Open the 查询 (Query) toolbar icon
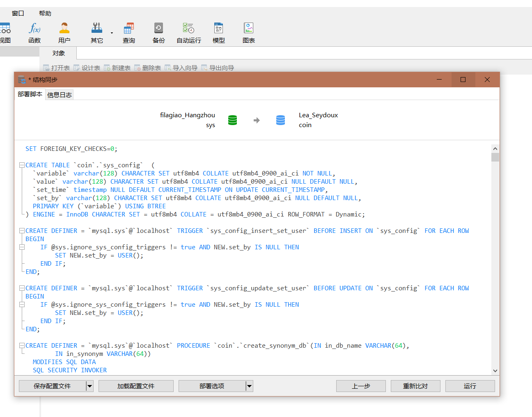The height and width of the screenshot is (417, 532). coord(129,33)
